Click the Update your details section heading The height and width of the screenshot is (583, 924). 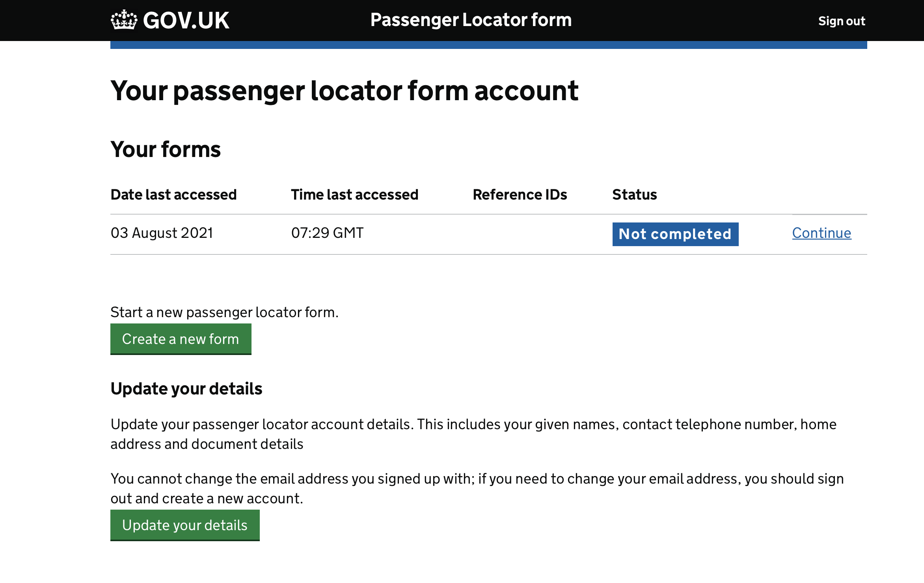point(186,389)
